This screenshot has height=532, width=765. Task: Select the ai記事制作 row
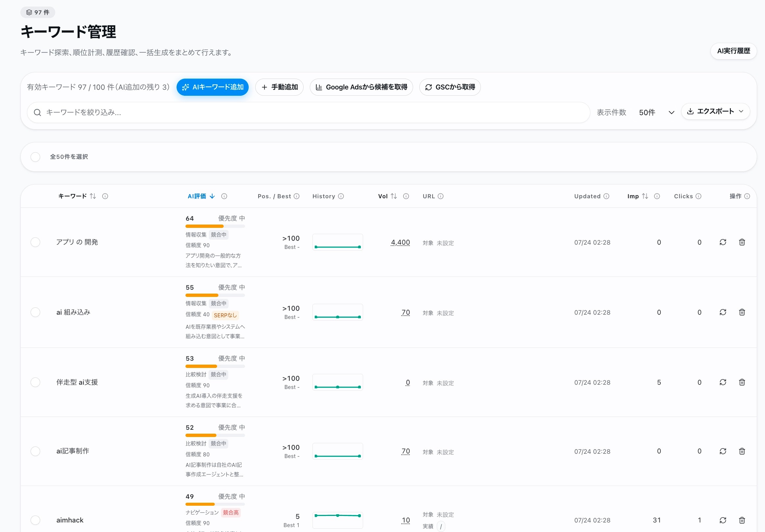(35, 451)
